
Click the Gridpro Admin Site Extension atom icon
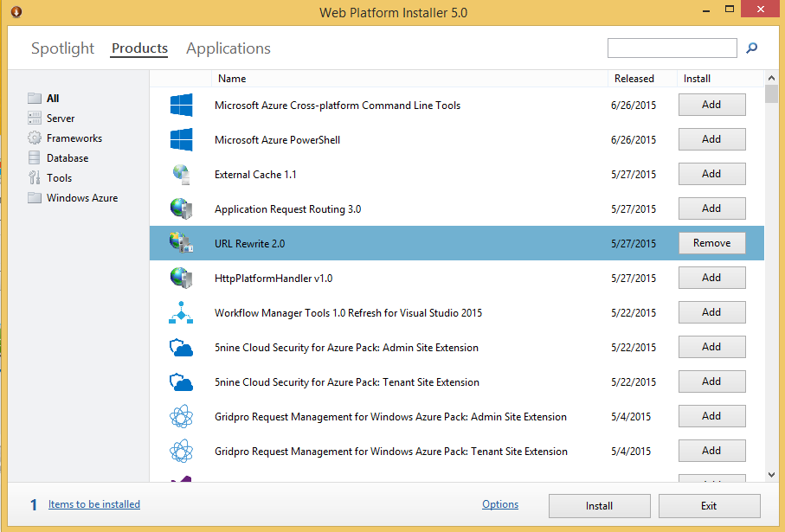181,416
